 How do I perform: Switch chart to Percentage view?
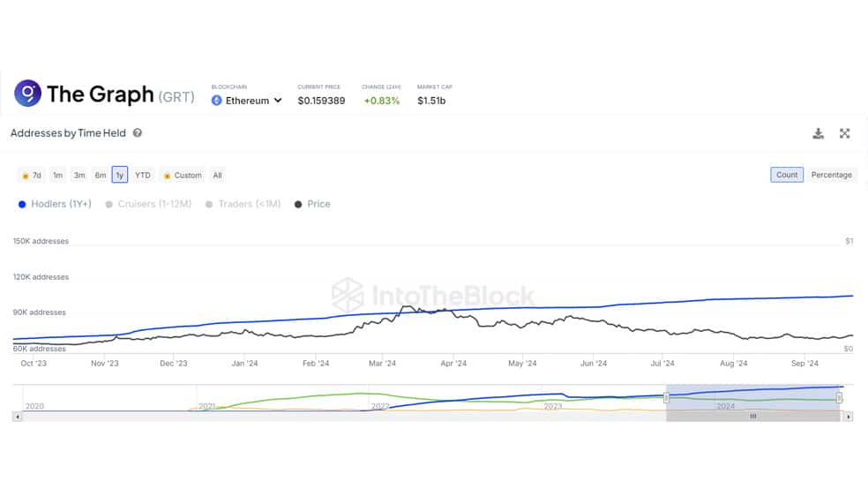832,175
